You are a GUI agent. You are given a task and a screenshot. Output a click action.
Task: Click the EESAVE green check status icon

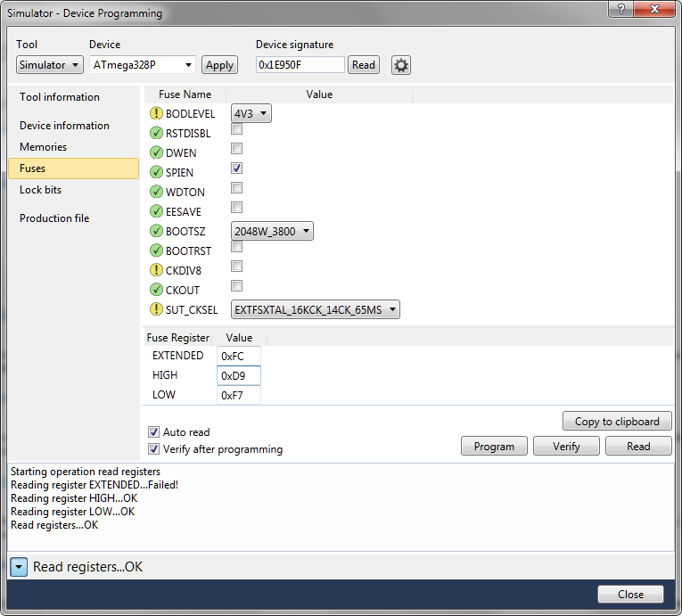[156, 211]
